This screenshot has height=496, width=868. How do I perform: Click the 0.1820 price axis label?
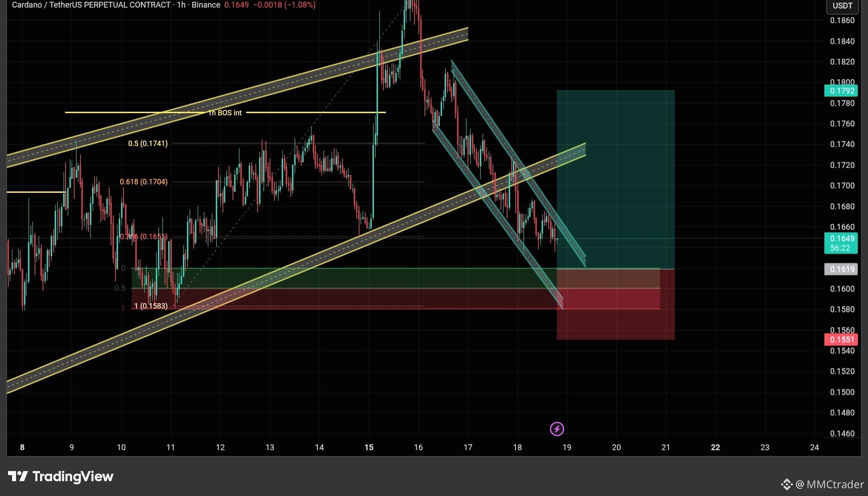(842, 62)
